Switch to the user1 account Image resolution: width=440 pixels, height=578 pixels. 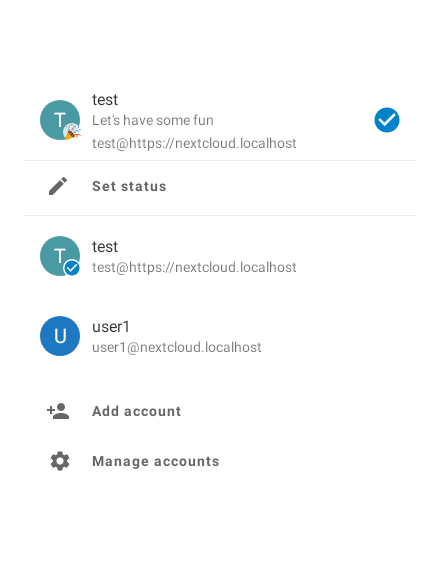220,336
